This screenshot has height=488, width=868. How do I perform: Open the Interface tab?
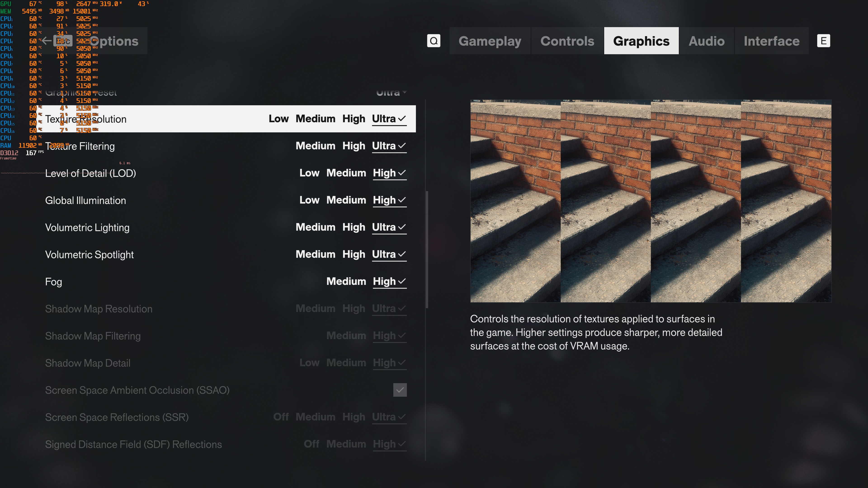coord(771,41)
